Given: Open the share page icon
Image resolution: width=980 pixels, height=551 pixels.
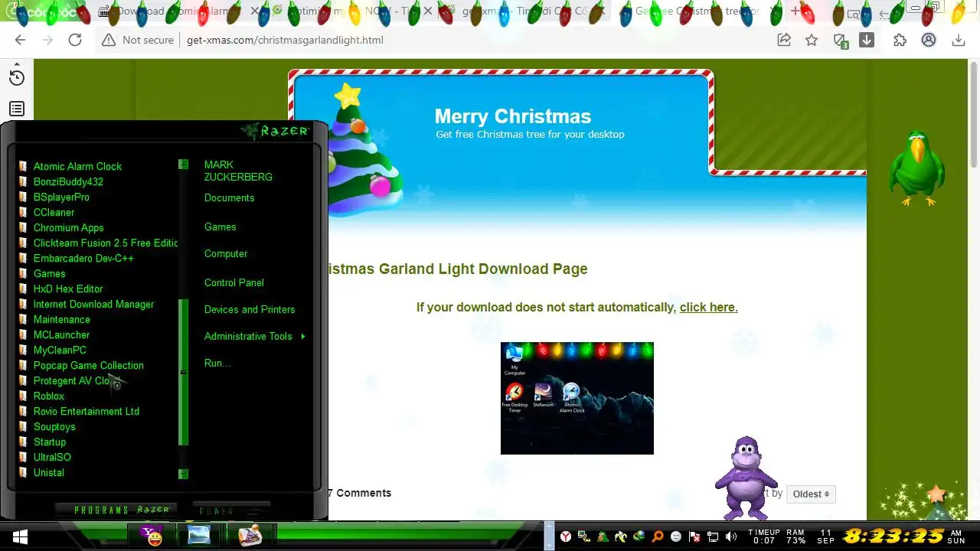Looking at the screenshot, I should (784, 40).
